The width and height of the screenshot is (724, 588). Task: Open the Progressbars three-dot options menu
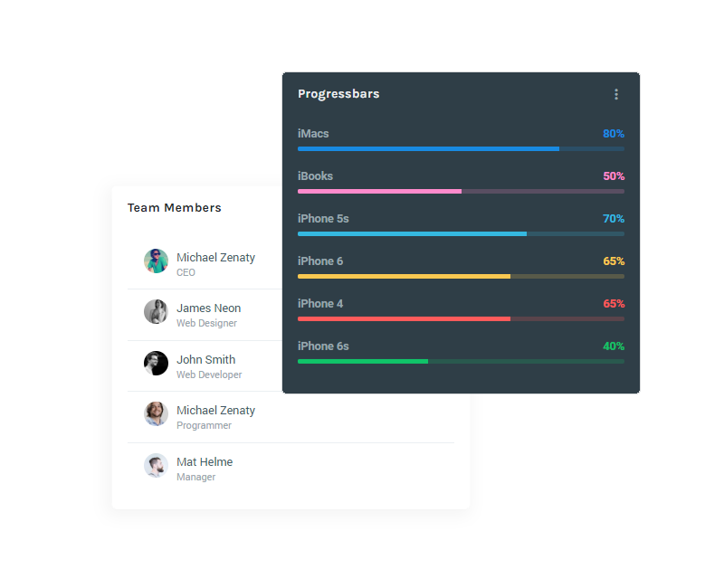616,94
